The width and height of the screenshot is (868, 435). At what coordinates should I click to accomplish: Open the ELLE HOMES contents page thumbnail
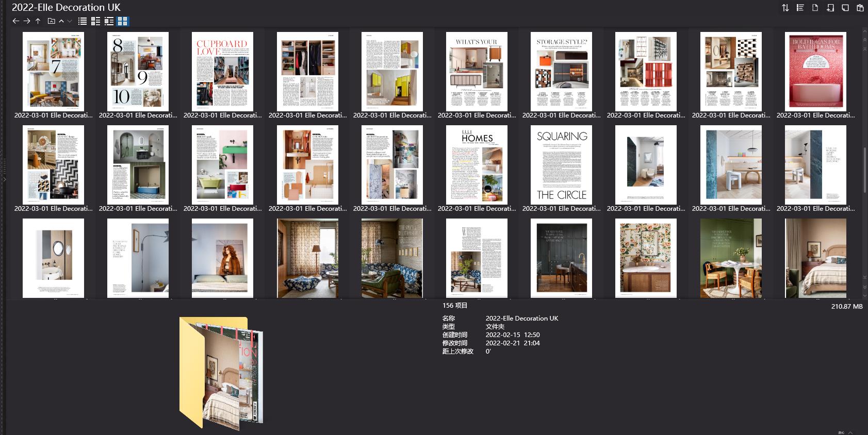coord(477,165)
